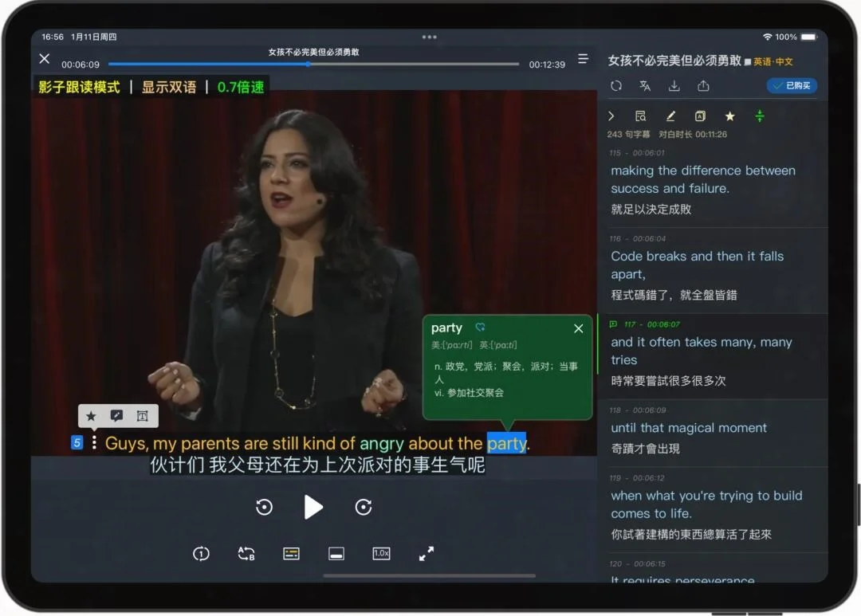The width and height of the screenshot is (861, 616).
Task: Click the 英语·中文 language label
Action: coord(773,61)
